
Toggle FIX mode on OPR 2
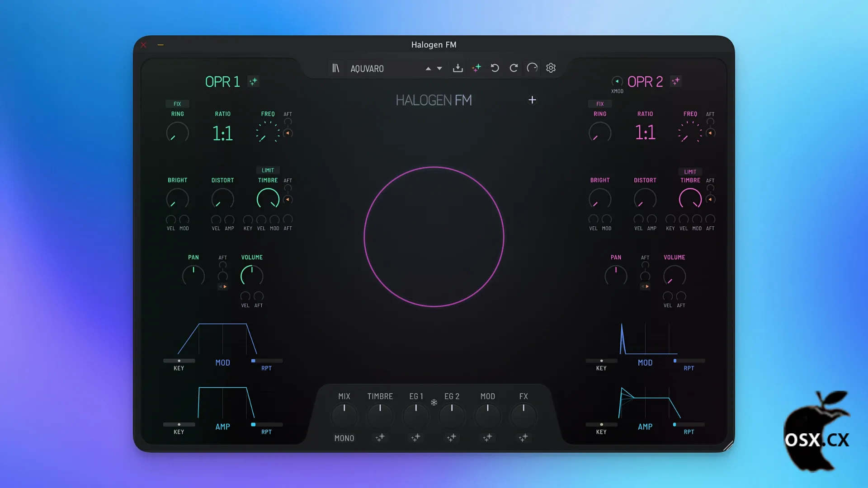coord(600,104)
